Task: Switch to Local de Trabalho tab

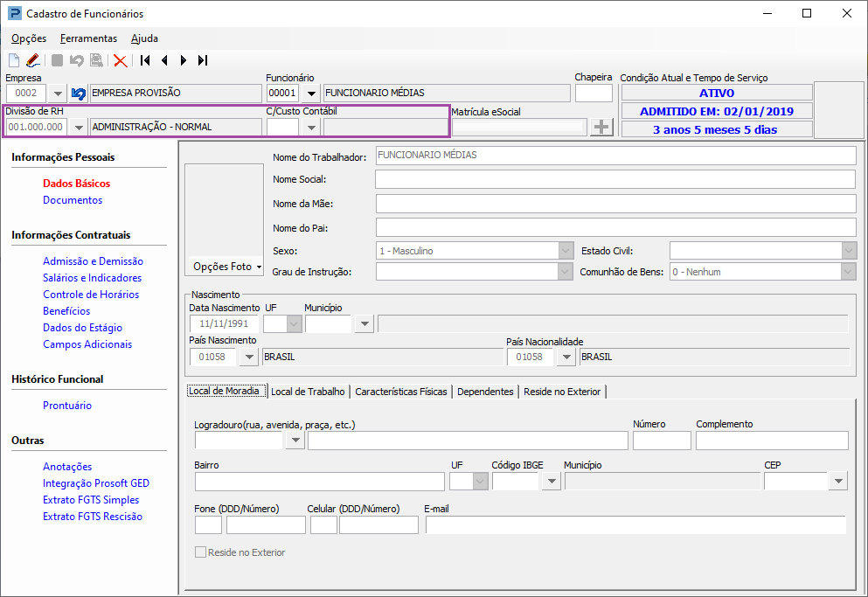Action: click(308, 392)
